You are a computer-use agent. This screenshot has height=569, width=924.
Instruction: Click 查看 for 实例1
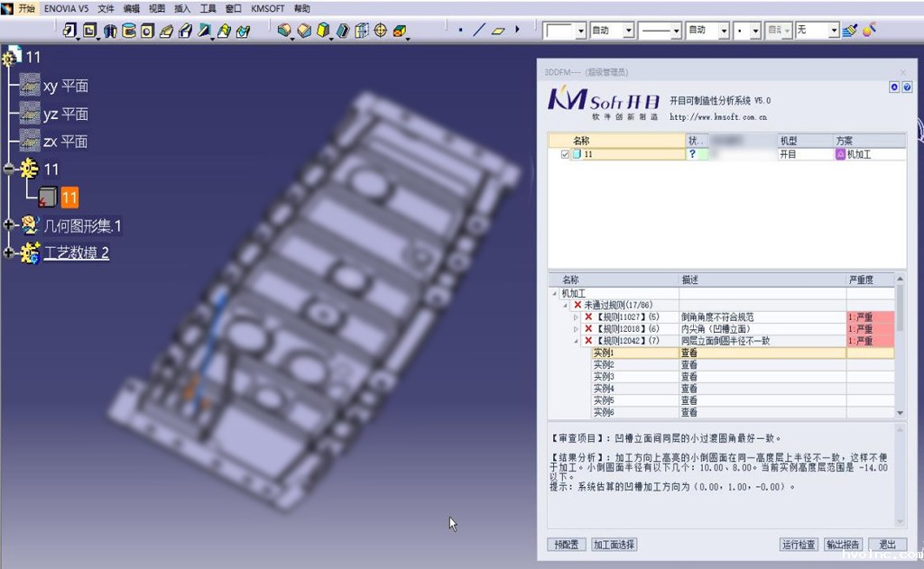pyautogui.click(x=691, y=353)
